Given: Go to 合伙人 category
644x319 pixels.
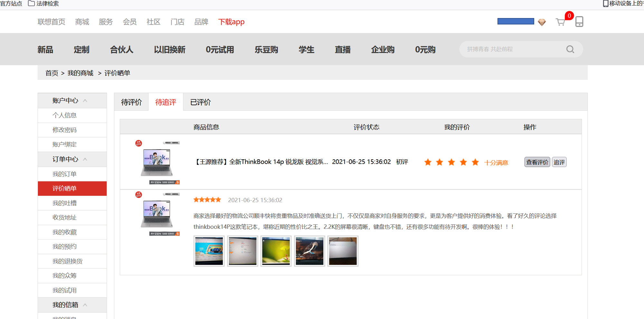Looking at the screenshot, I should click(121, 50).
